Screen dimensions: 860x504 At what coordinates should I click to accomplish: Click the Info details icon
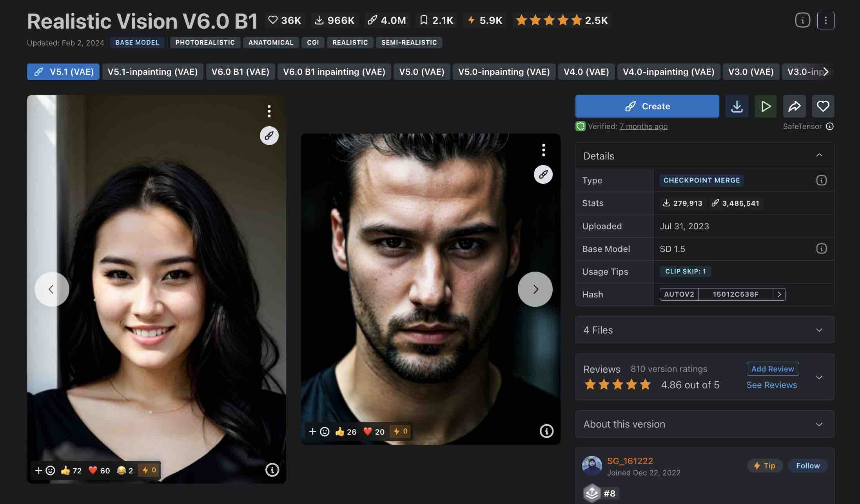coord(802,20)
